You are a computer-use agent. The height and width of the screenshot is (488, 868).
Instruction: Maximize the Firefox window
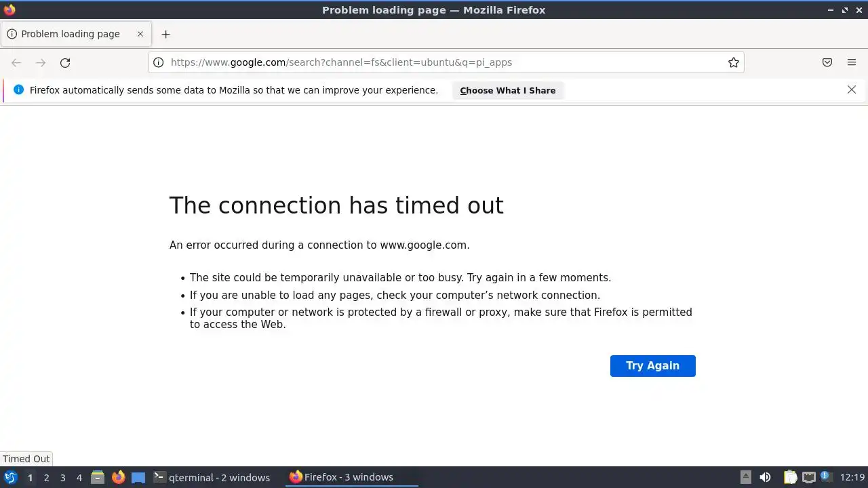coord(845,10)
